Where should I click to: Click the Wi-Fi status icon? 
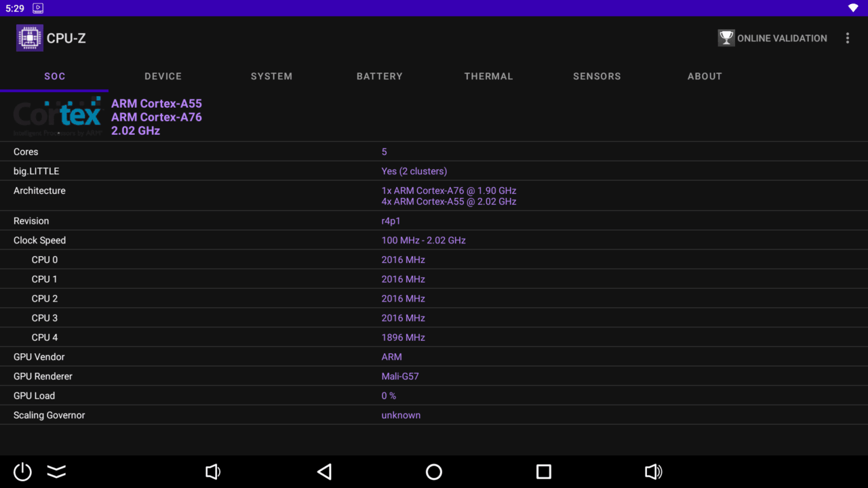point(853,8)
